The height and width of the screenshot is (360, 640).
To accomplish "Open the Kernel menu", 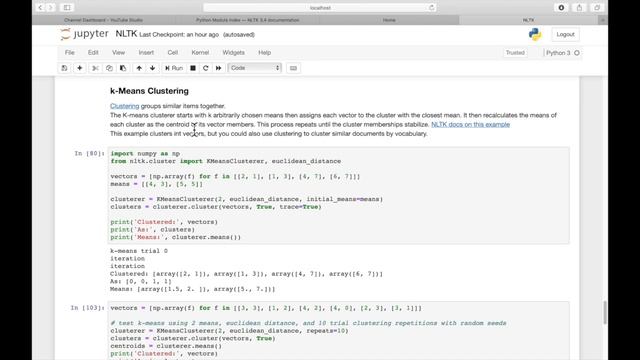I will (200, 53).
